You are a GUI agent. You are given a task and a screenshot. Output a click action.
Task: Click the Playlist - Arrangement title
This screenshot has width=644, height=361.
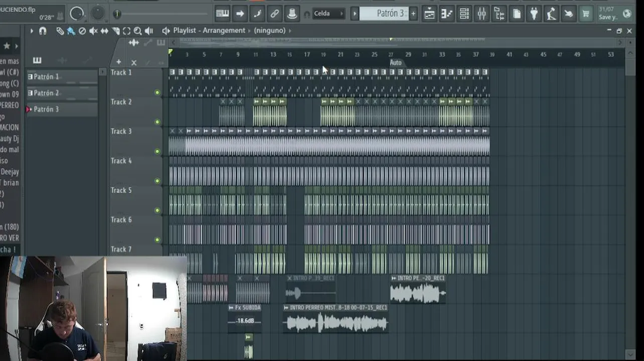[x=209, y=31]
